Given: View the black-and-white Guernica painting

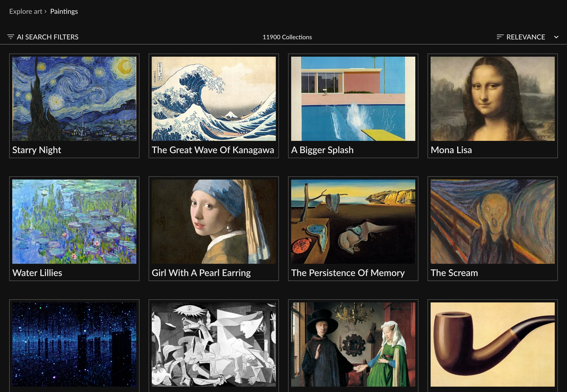Looking at the screenshot, I should [x=214, y=344].
